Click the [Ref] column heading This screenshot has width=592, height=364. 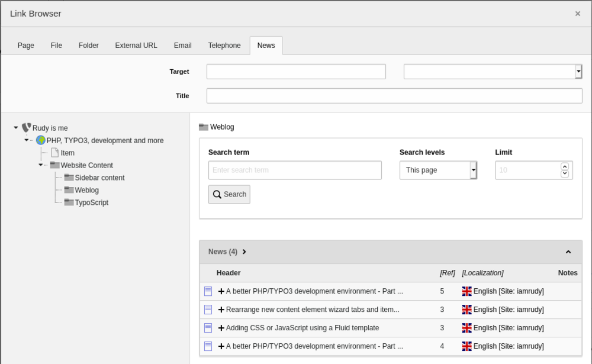pos(448,273)
